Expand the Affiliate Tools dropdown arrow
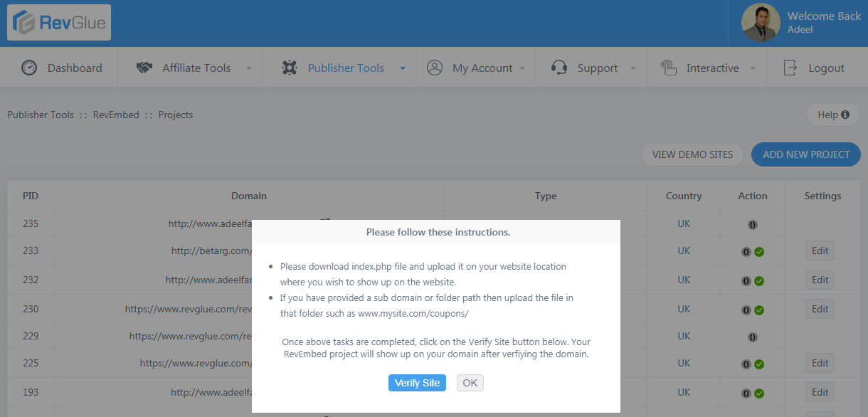Image resolution: width=868 pixels, height=417 pixels. click(249, 68)
